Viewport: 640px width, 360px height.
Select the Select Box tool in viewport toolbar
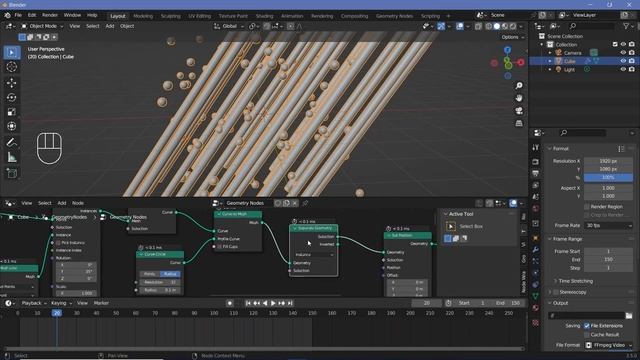pyautogui.click(x=11, y=53)
